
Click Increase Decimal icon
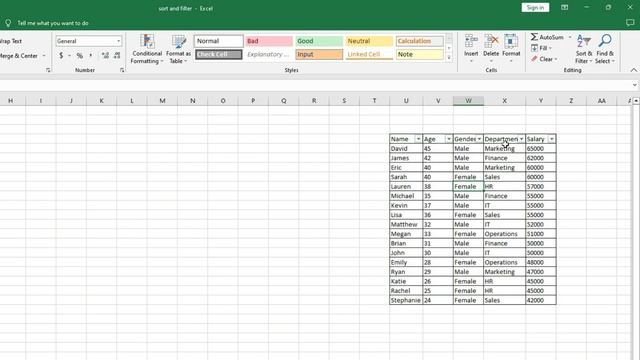(105, 55)
